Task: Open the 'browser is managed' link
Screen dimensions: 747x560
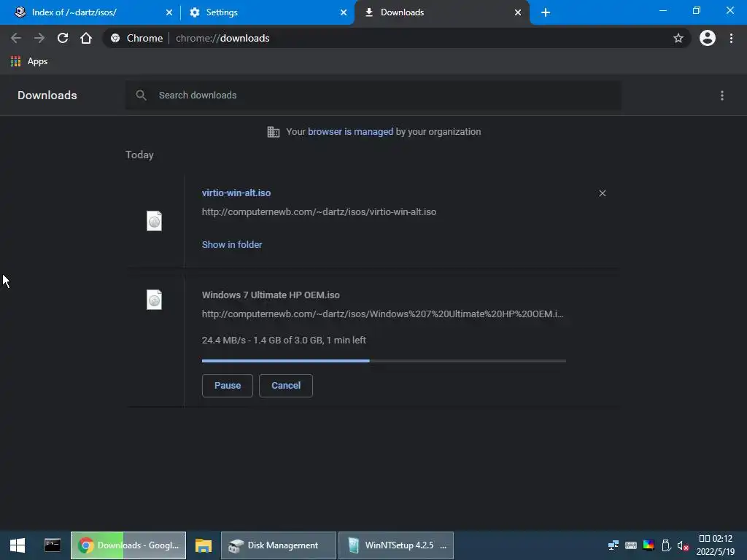Action: [350, 132]
